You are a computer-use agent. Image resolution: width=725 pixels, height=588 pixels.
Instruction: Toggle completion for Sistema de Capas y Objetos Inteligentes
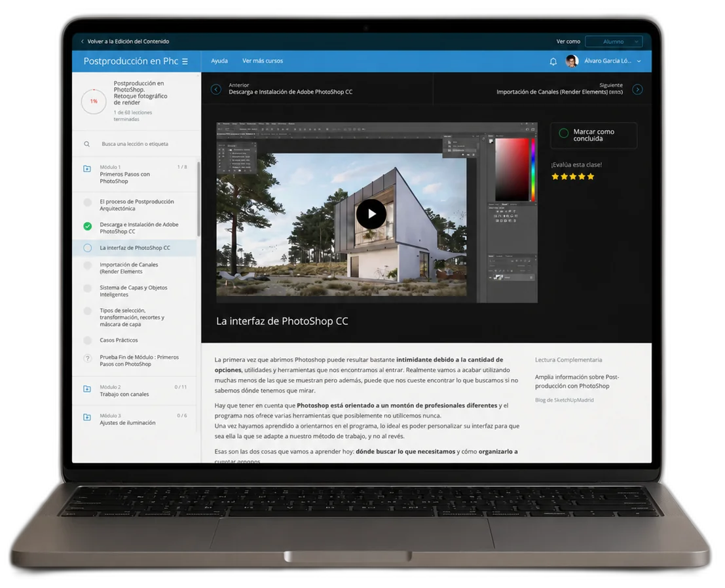87,289
